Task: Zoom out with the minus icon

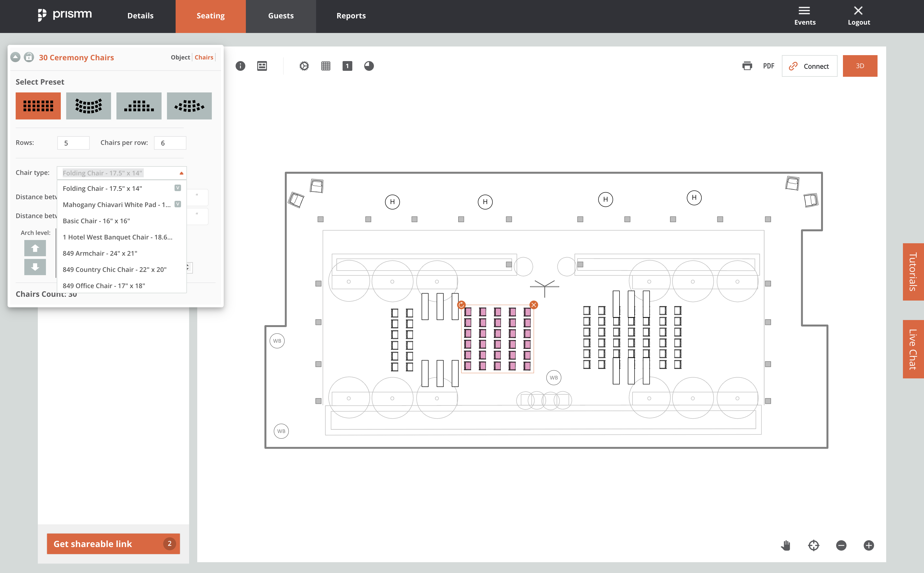Action: coord(841,545)
